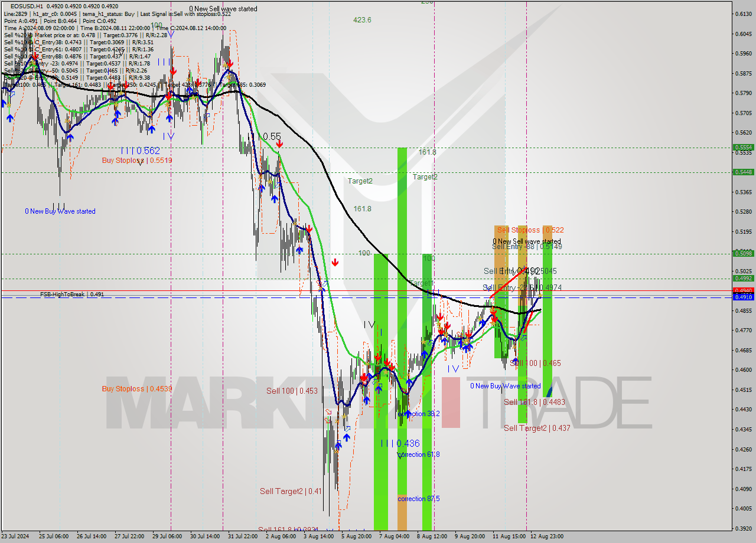Viewport: 756px width, 543px height.
Task: Select the 'I I I 0.562' wave label
Action: (x=139, y=151)
